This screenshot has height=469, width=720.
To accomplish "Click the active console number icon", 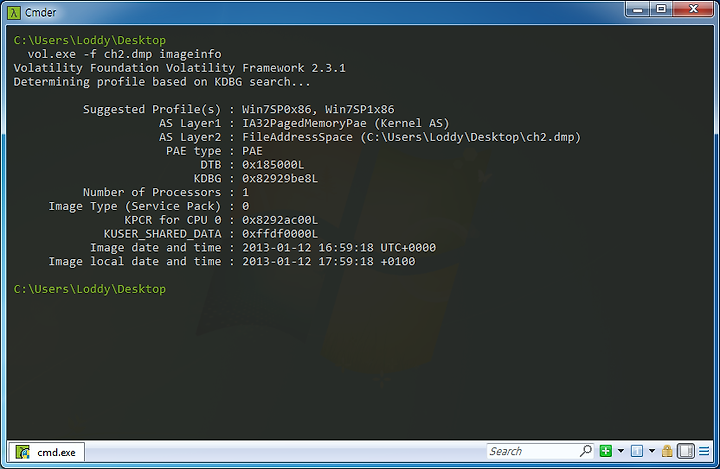I will click(x=637, y=451).
